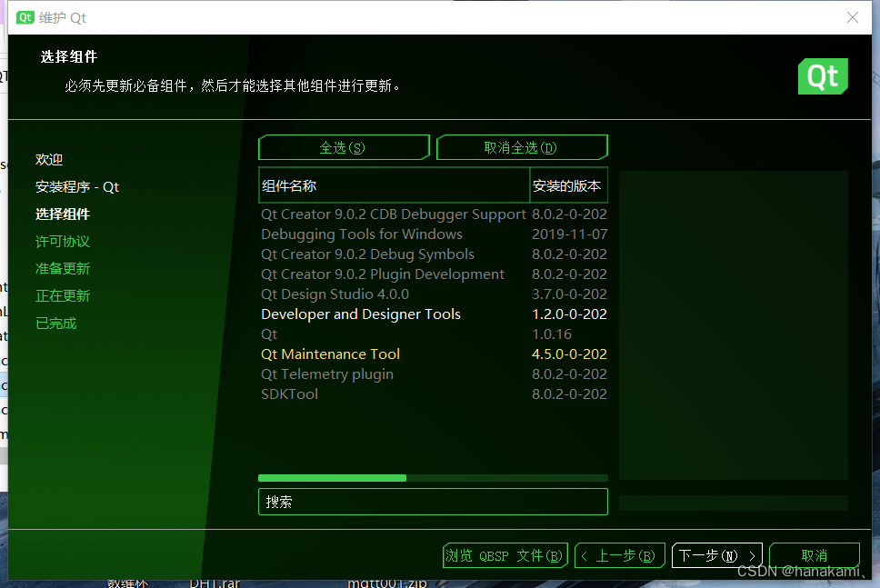
Task: Proceed with 下一步(N) button
Action: tap(716, 555)
